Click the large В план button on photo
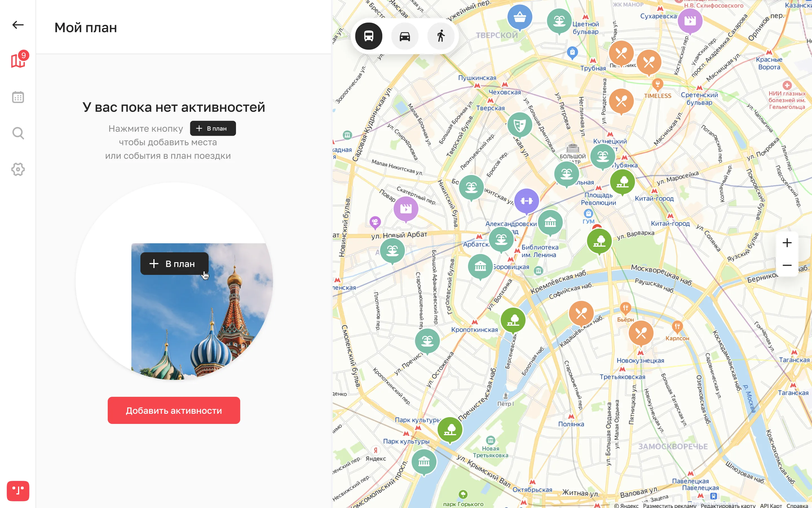 pyautogui.click(x=175, y=264)
